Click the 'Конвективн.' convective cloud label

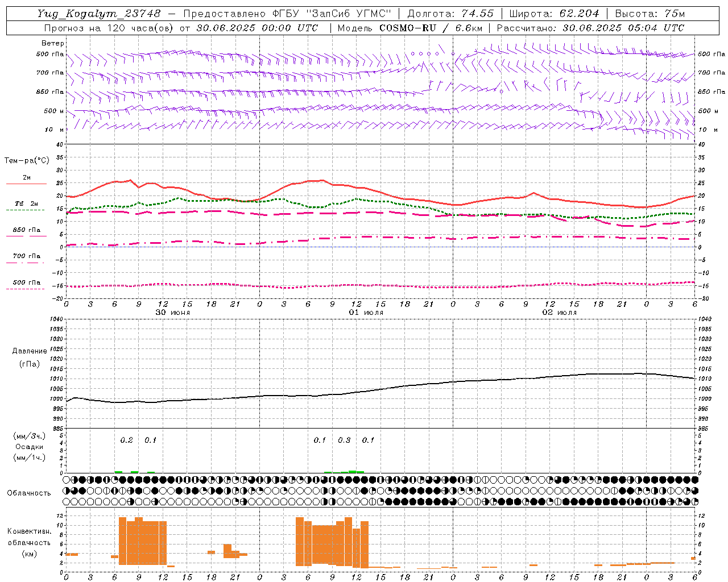pos(30,531)
